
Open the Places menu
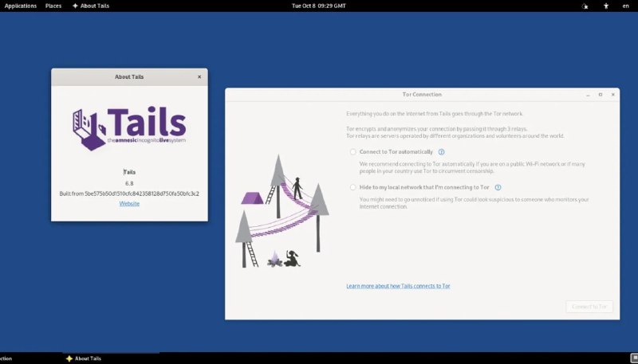pos(53,6)
